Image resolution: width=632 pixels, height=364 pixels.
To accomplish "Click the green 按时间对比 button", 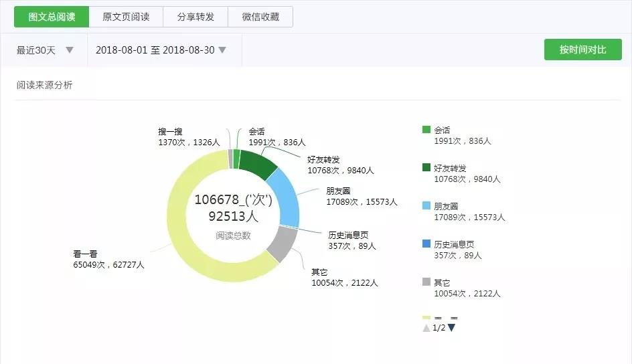I will [582, 50].
